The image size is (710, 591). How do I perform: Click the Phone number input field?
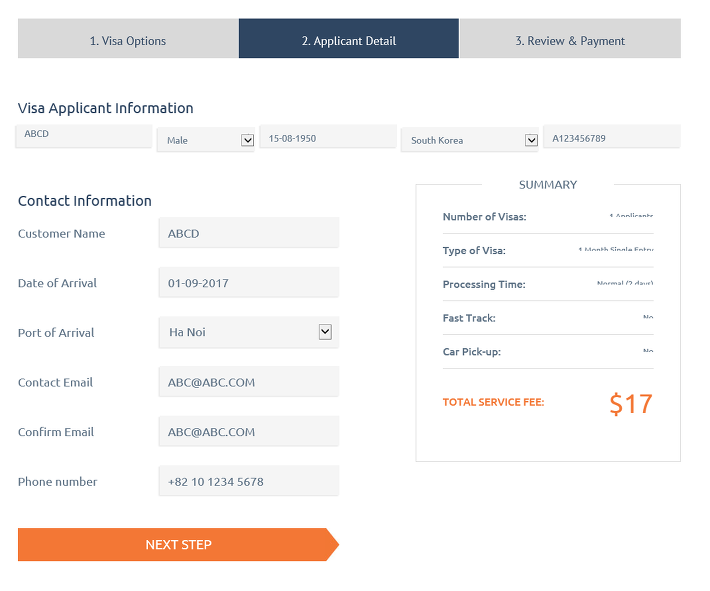pyautogui.click(x=249, y=481)
